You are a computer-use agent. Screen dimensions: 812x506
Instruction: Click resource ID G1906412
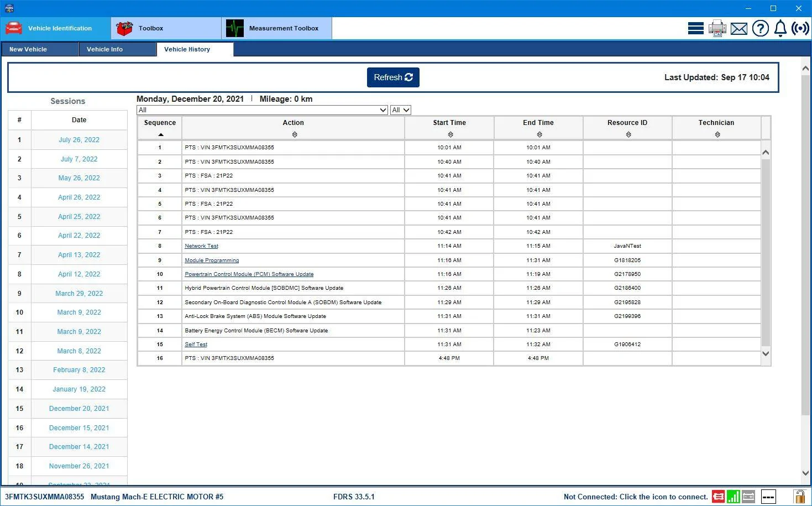click(627, 345)
